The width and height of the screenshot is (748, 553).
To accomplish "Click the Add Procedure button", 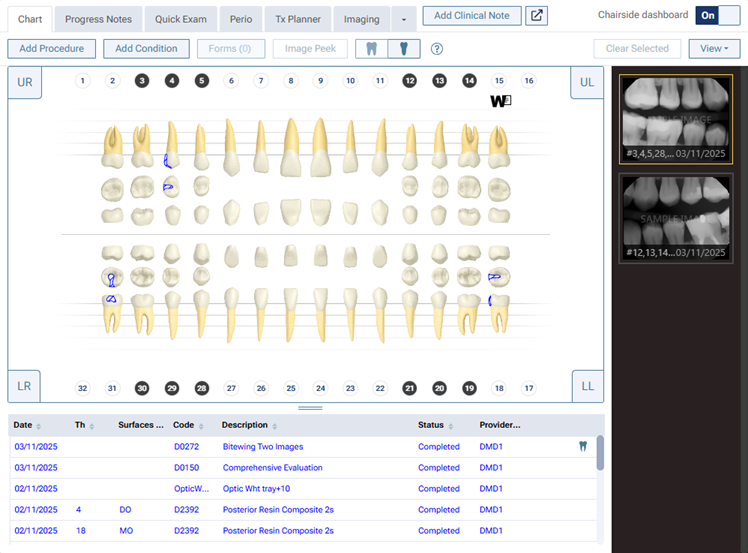I will 51,49.
